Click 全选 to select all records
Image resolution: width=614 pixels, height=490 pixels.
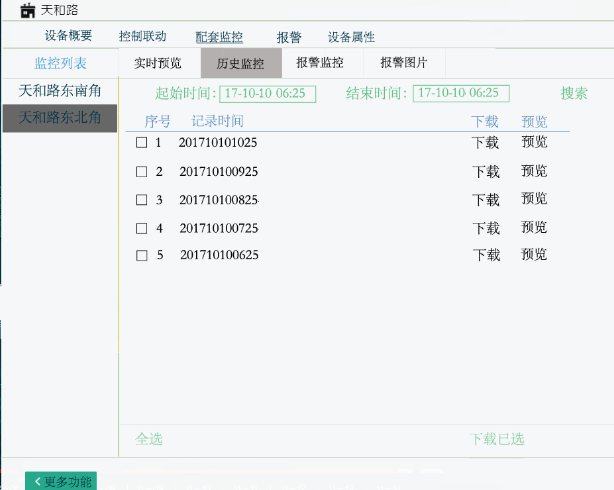tap(149, 439)
